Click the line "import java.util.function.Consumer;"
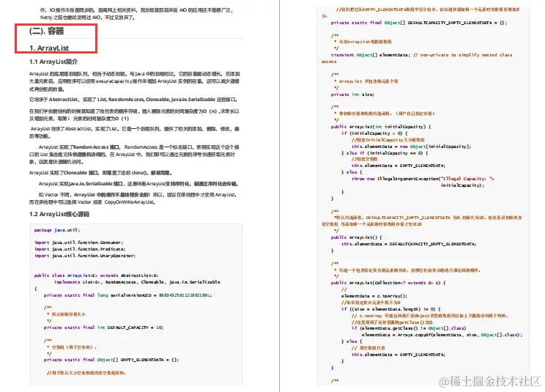The width and height of the screenshot is (545, 392). (78, 243)
